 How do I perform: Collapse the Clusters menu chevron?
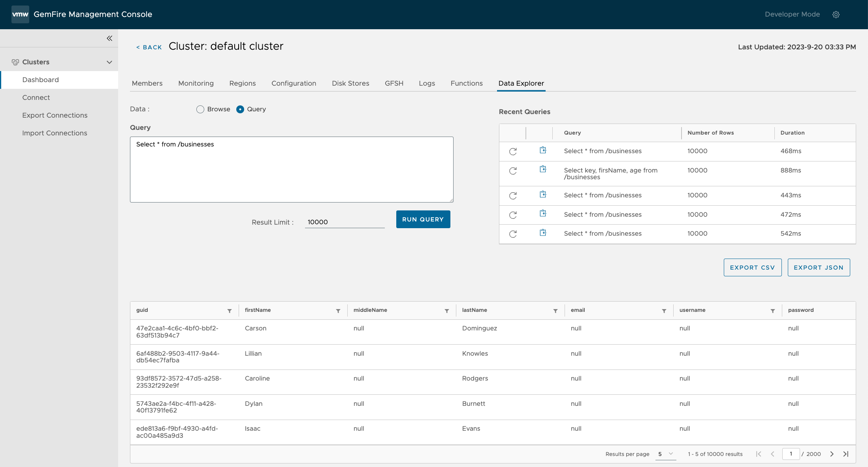tap(109, 62)
